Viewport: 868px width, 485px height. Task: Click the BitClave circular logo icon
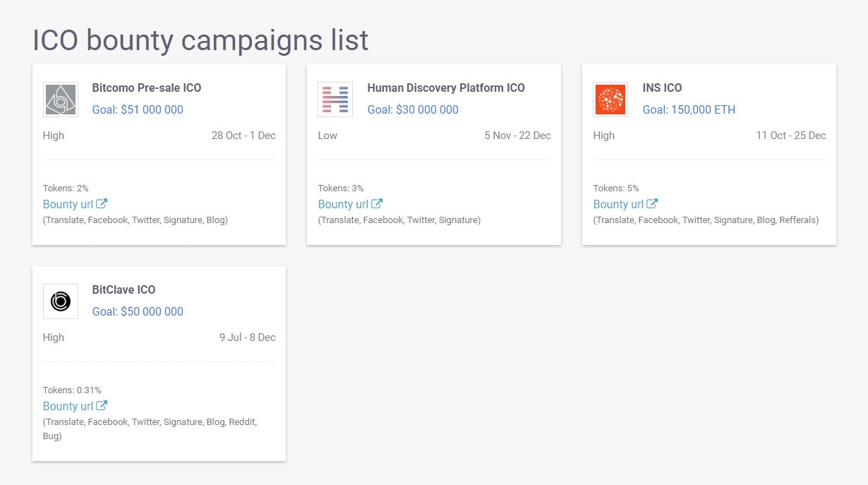tap(61, 301)
